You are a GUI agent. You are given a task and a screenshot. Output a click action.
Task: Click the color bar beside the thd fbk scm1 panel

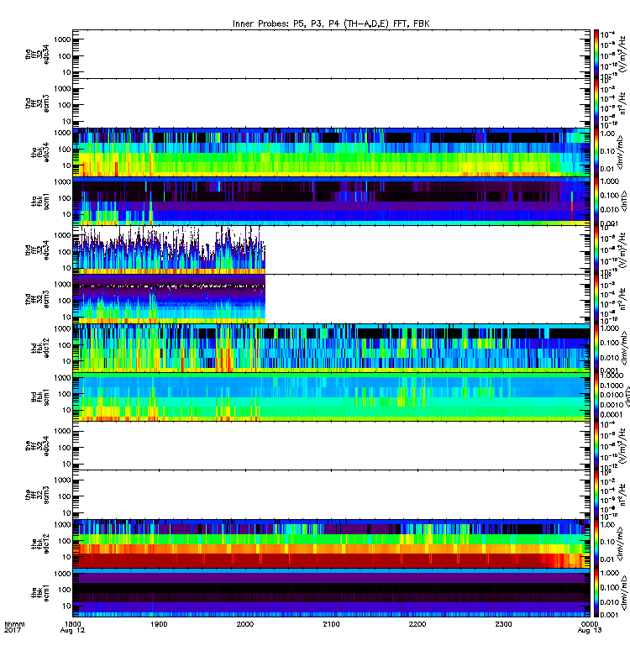tap(596, 396)
